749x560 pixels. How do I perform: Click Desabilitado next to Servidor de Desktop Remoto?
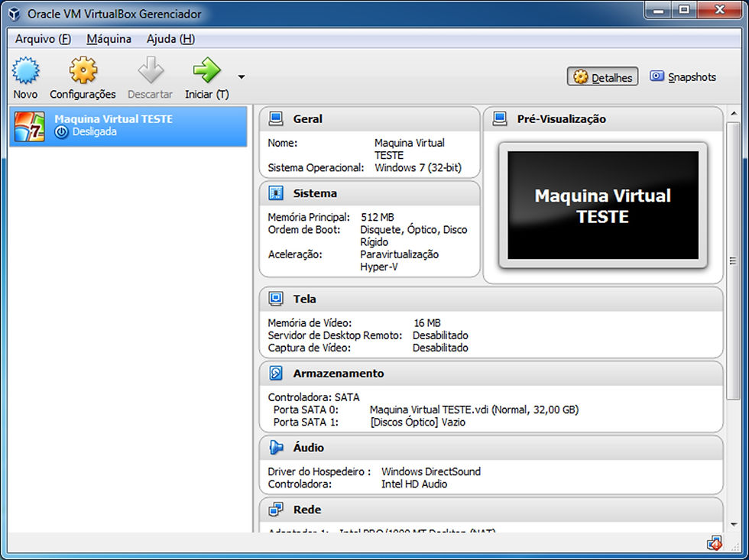pos(440,335)
